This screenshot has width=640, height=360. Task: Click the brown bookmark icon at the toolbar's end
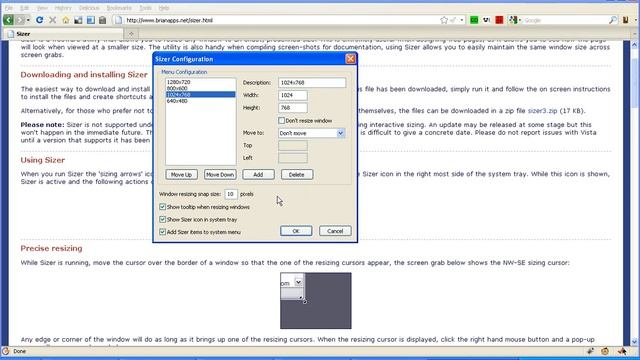pyautogui.click(x=625, y=20)
